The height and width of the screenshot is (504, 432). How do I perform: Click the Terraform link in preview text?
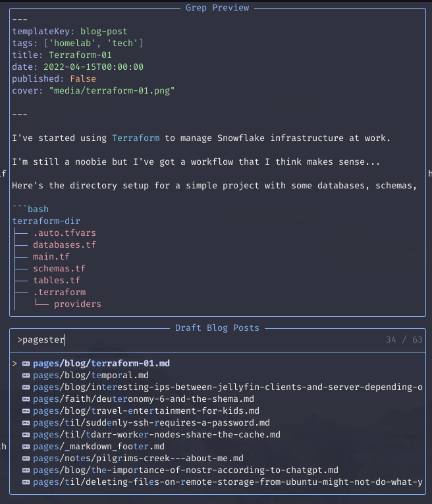pos(136,138)
